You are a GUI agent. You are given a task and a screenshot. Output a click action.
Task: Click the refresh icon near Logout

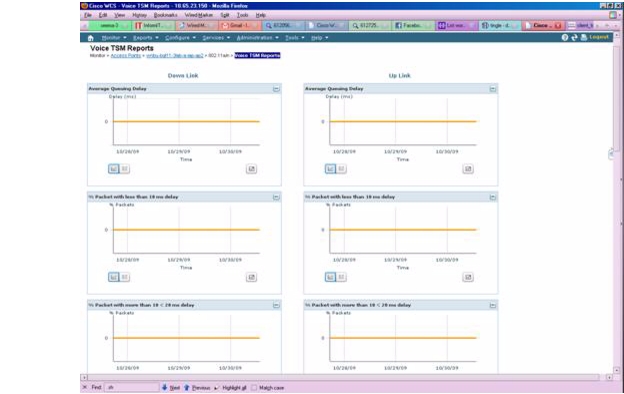click(x=574, y=37)
